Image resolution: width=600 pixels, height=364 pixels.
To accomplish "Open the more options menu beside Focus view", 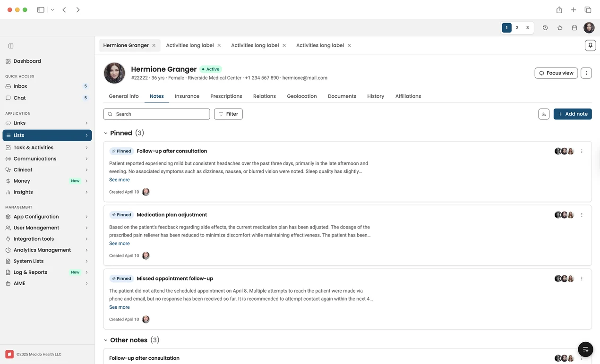I will pyautogui.click(x=586, y=73).
